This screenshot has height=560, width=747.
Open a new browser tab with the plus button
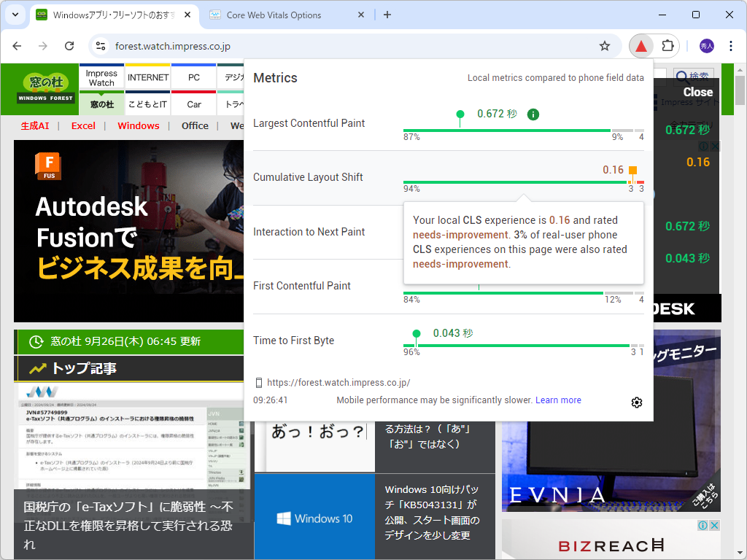tap(387, 15)
